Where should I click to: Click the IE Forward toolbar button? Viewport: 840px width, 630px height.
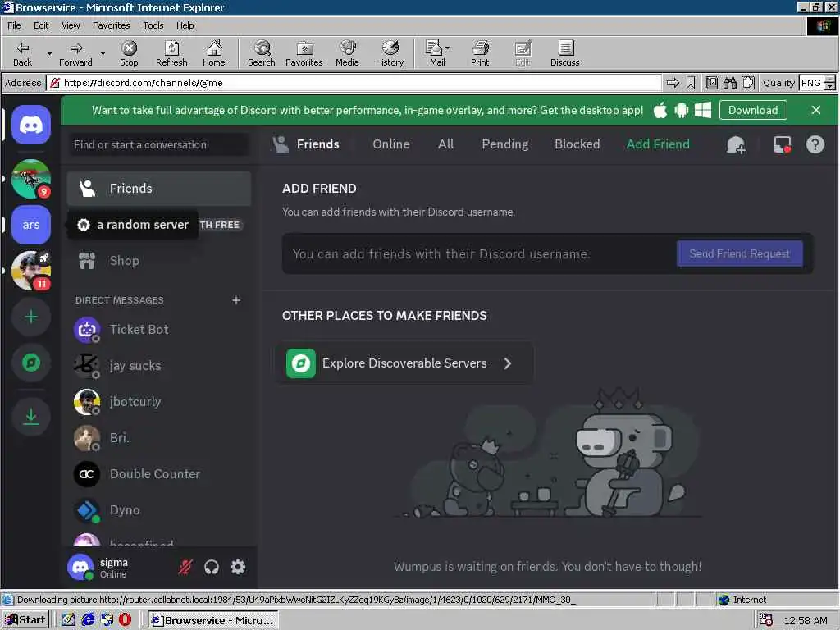[75, 53]
